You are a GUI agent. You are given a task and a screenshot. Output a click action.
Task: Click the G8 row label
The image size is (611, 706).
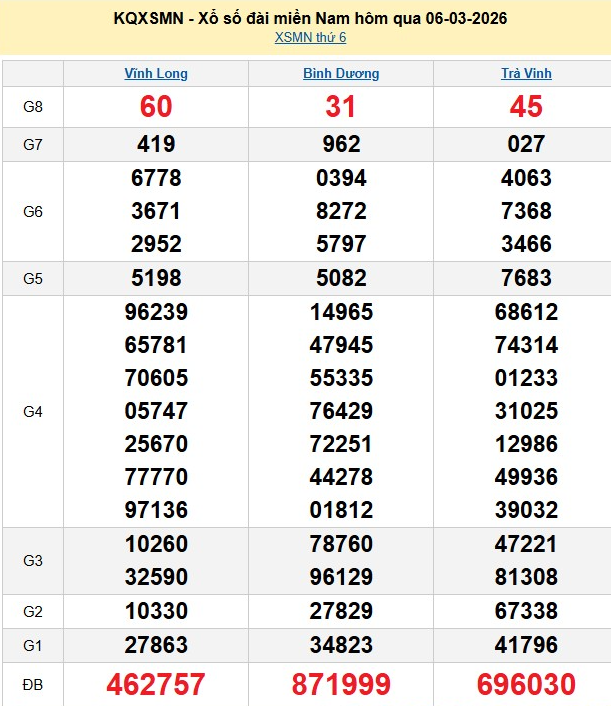(x=33, y=107)
